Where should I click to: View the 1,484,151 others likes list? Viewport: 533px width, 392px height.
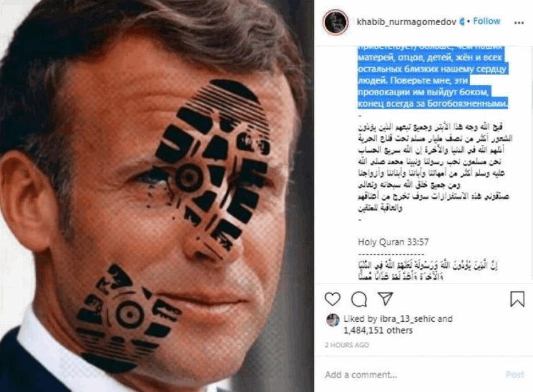(x=378, y=330)
